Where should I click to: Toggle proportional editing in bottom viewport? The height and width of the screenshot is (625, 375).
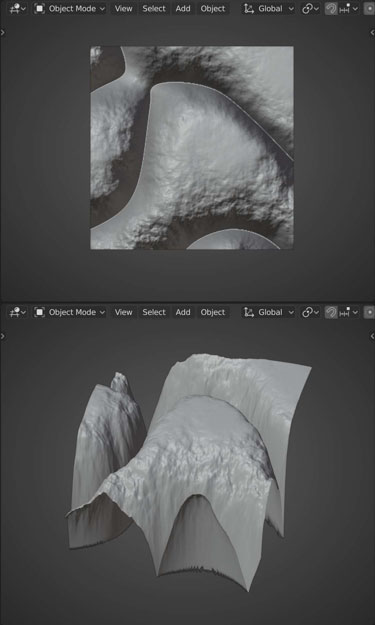point(369,312)
